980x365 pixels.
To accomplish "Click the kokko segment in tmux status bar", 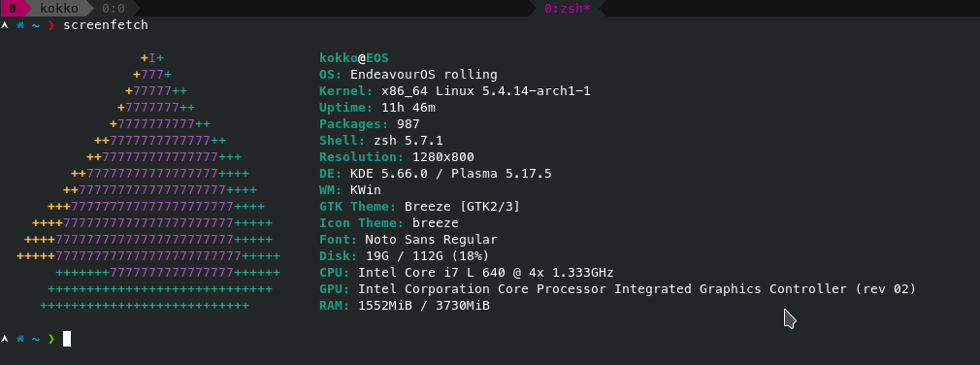I will [59, 8].
